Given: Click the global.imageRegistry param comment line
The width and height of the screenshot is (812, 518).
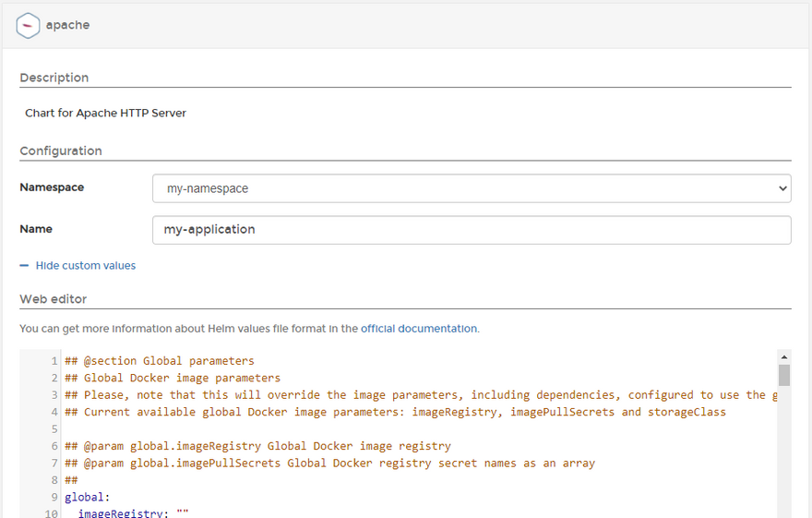Looking at the screenshot, I should [x=257, y=446].
